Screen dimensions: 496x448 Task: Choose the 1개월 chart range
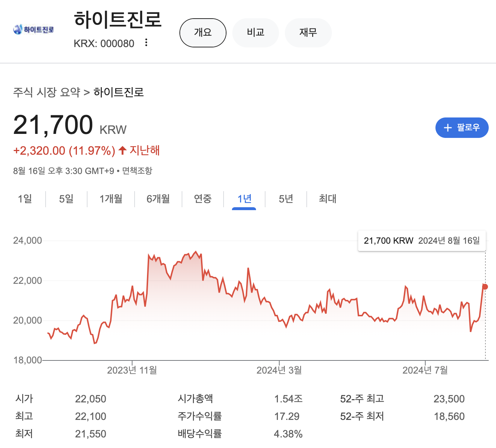[x=111, y=199]
